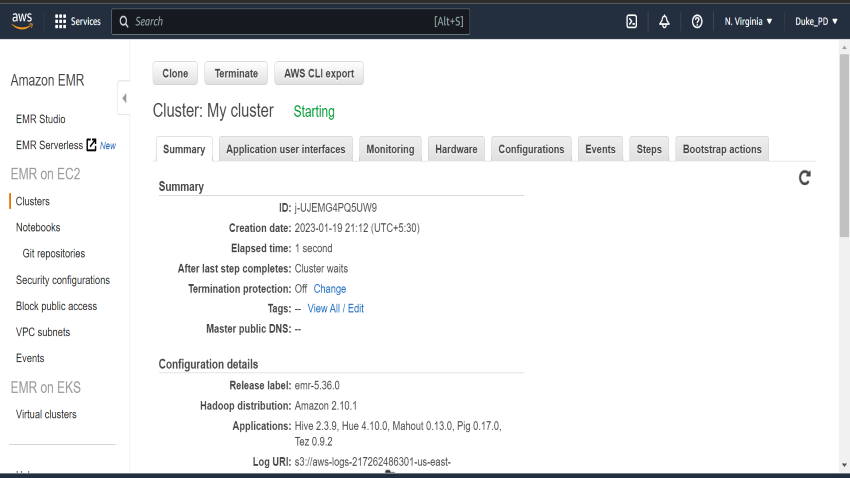Open the notifications bell

click(664, 21)
